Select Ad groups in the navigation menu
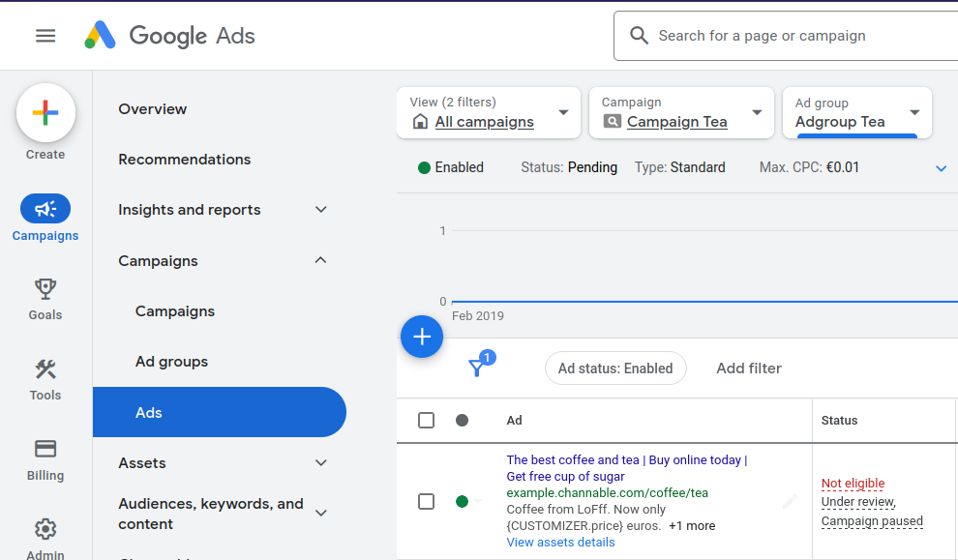Screen dimensions: 958x560 click(171, 362)
